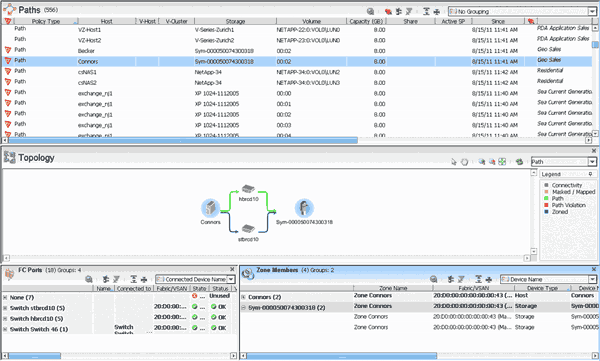This screenshot has width=600, height=361.
Task: Open the Connected Device Name dropdown
Action: coord(231,279)
